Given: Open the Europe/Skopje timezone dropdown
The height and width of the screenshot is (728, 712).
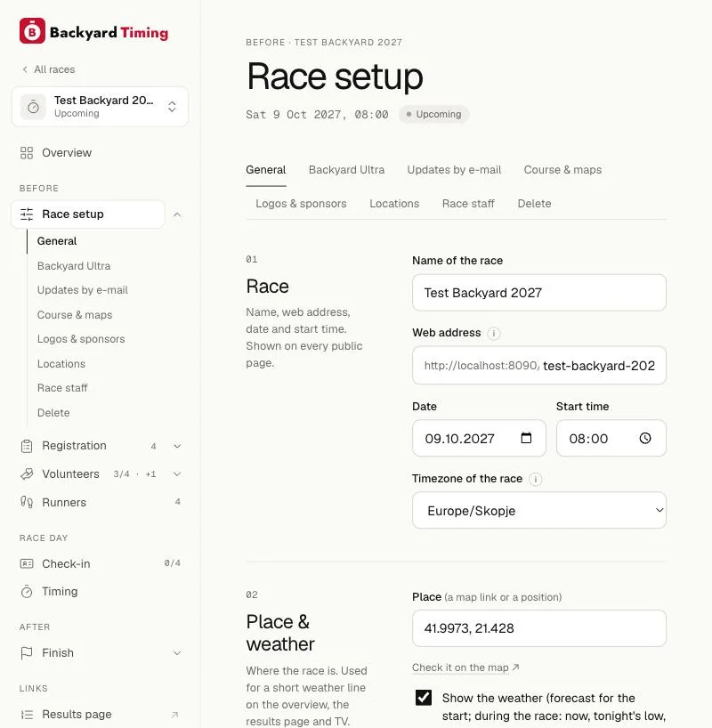Looking at the screenshot, I should [x=538, y=510].
